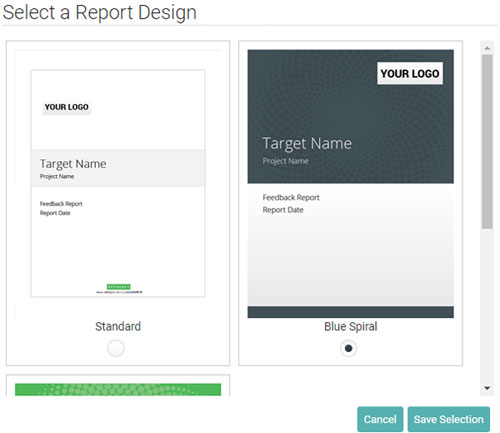Click the scrollbar up arrow
The width and height of the screenshot is (500, 433).
[487, 48]
